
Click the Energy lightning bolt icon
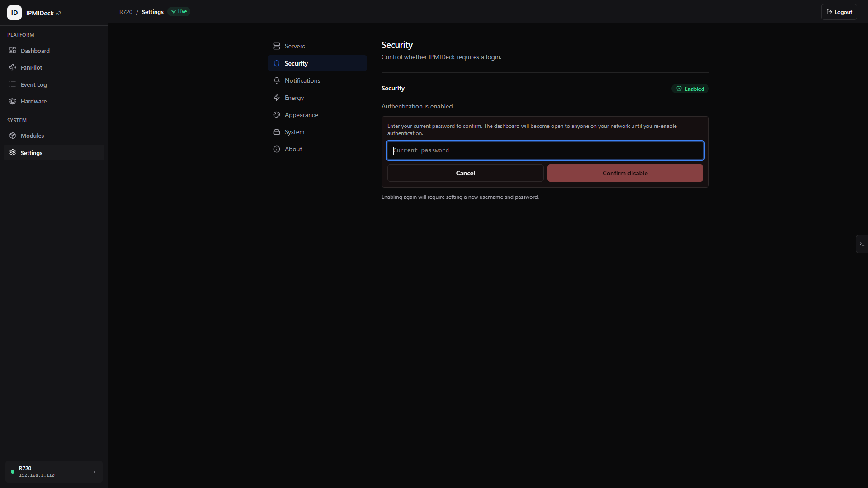277,98
